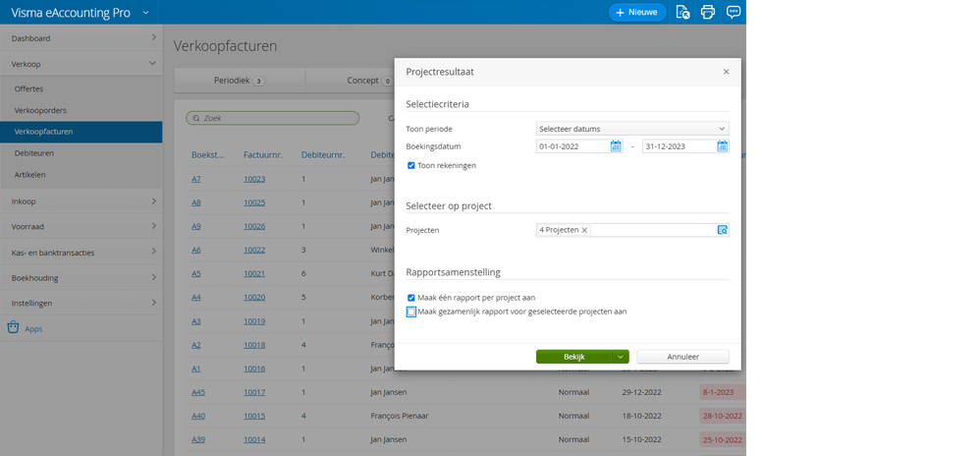
Task: Uncheck 'Maak één rapport per project aan'
Action: pyautogui.click(x=411, y=297)
